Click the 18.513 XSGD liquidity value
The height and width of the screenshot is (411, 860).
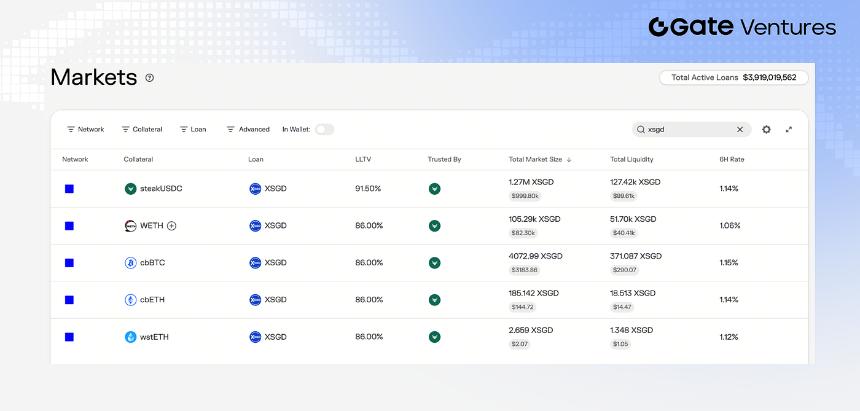coord(633,293)
